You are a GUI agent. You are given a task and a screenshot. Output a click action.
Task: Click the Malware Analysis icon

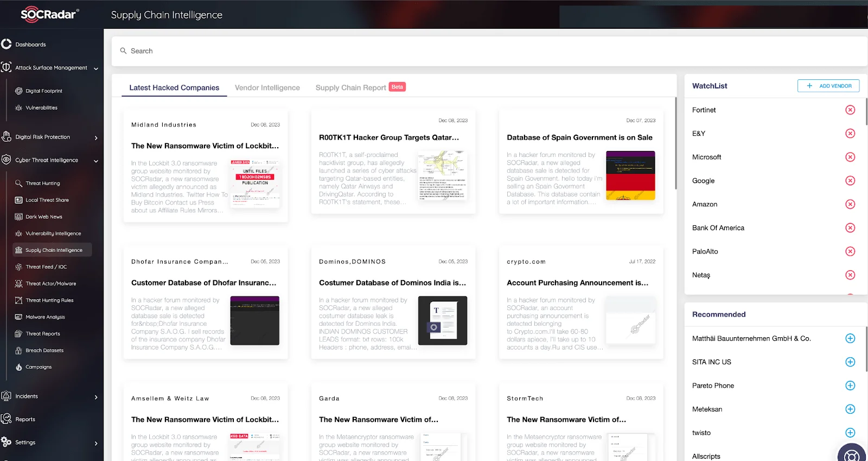tap(19, 317)
